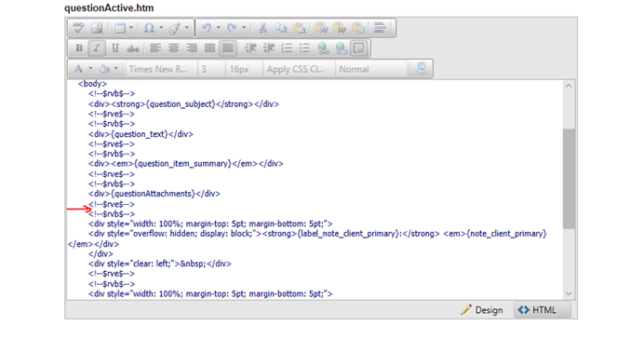Expand the format stripper dropdown arrow
Image resolution: width=644 pixels, height=353 pixels.
187,28
